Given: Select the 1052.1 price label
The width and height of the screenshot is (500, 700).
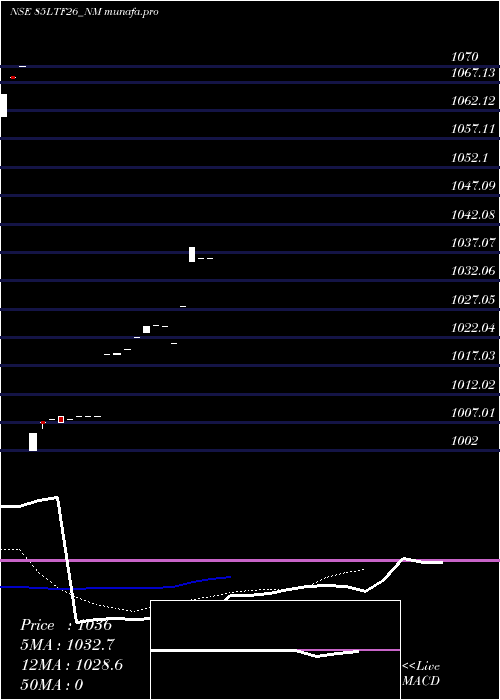Looking at the screenshot, I should click(x=470, y=158).
